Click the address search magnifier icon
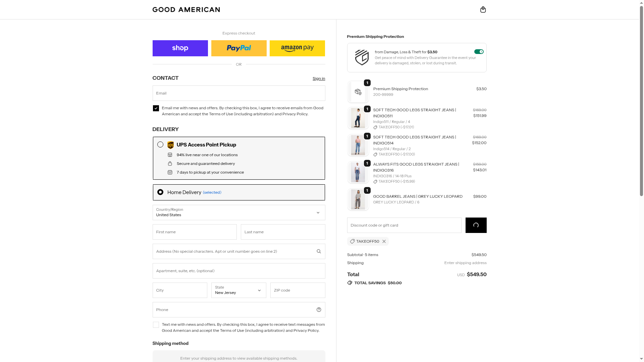 pos(319,251)
